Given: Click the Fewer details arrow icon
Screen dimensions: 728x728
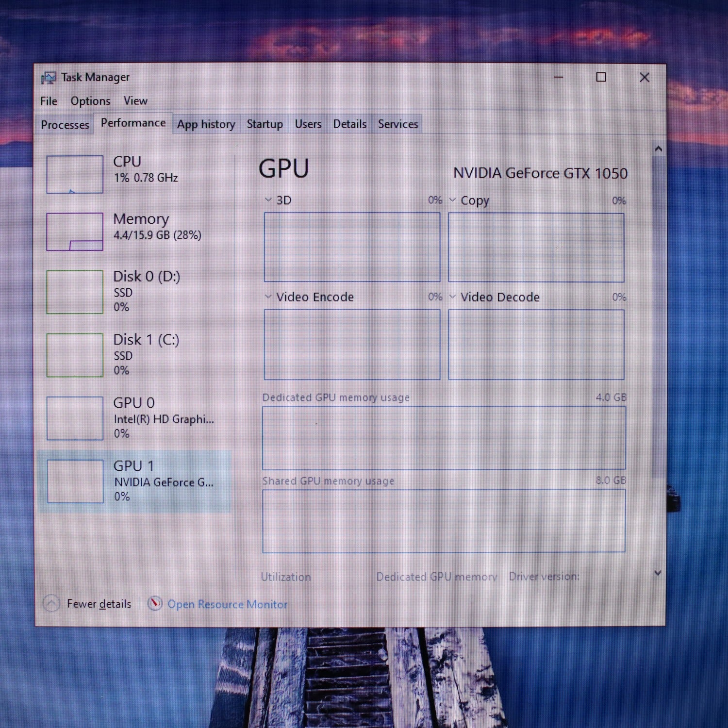Looking at the screenshot, I should point(51,604).
